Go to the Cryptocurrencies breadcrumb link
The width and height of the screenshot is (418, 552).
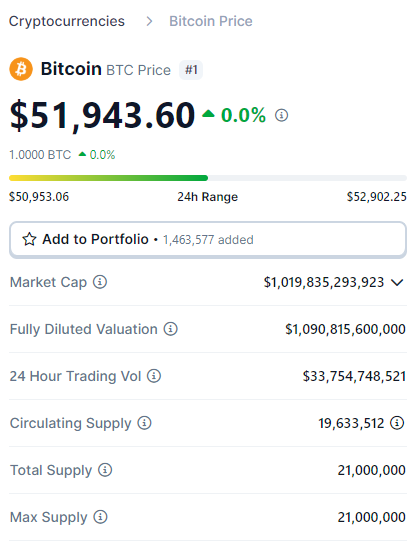(67, 21)
